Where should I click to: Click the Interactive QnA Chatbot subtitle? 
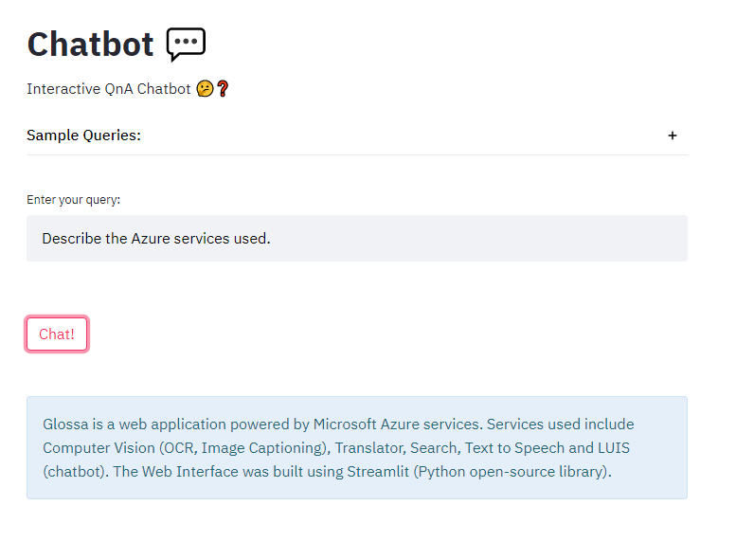tap(109, 89)
